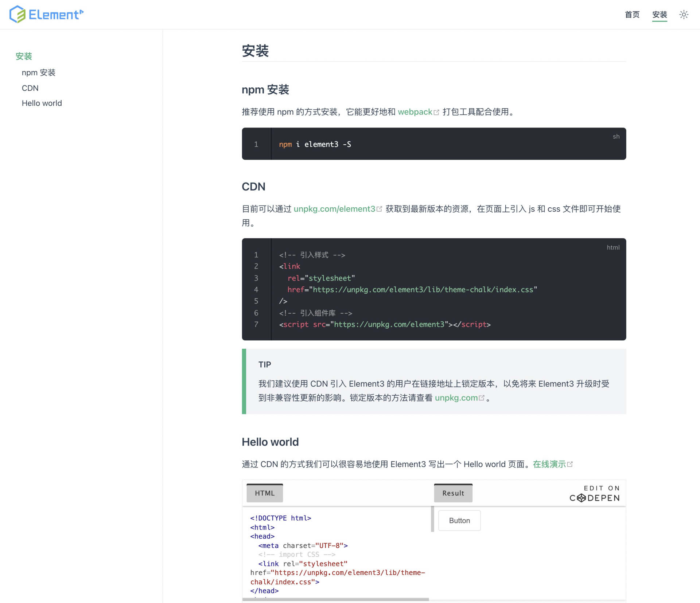The height and width of the screenshot is (603, 700).
Task: Jump to npm 安装 in sidebar
Action: (x=39, y=73)
